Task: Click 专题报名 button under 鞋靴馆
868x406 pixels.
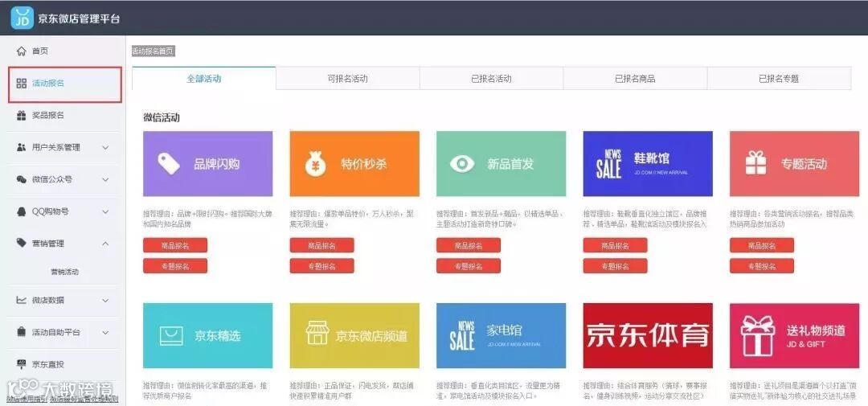Action: tap(615, 266)
